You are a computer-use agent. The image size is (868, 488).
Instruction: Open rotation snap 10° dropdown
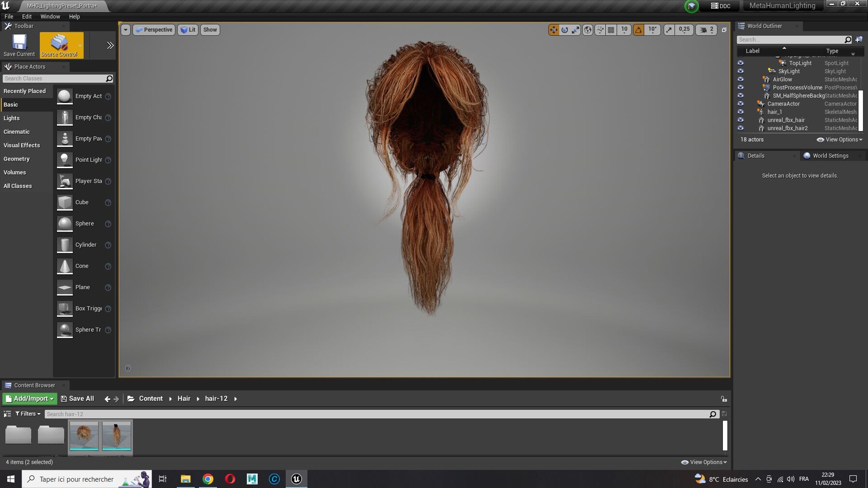pyautogui.click(x=652, y=30)
